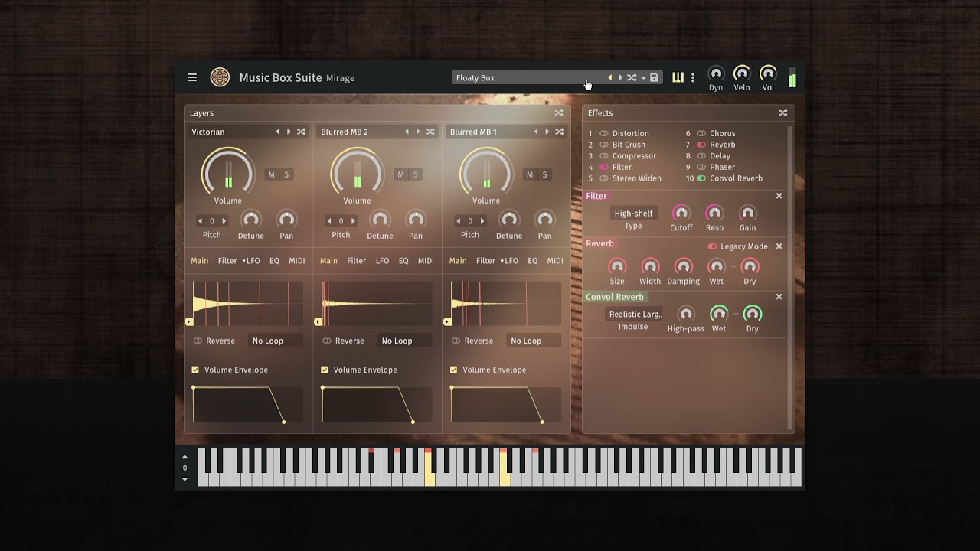980x551 pixels.
Task: Open the High-shelf filter Type dropdown
Action: tap(633, 214)
